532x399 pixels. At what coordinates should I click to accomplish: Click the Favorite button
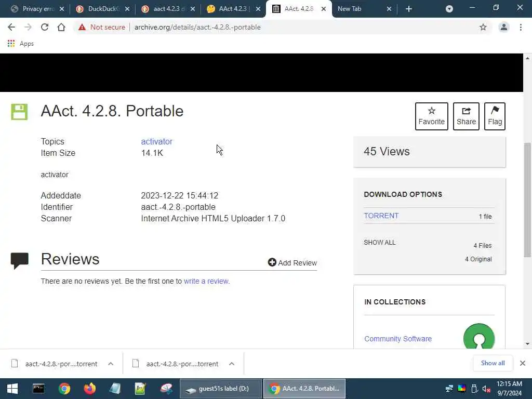click(431, 116)
